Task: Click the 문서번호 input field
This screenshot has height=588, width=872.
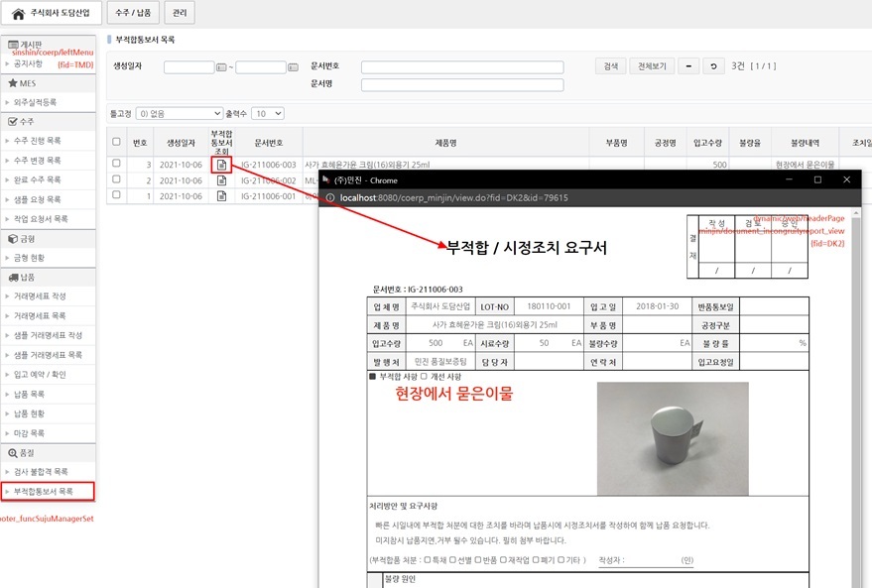Action: pos(462,67)
